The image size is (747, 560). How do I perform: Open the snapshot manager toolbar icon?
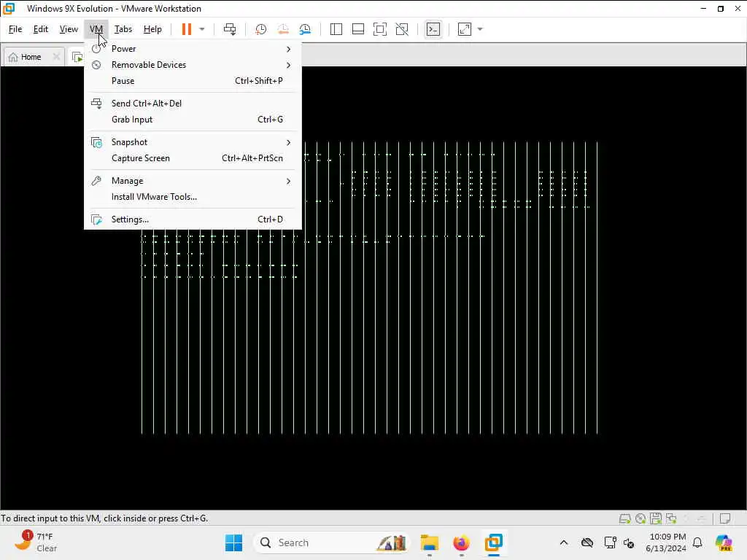coord(305,29)
